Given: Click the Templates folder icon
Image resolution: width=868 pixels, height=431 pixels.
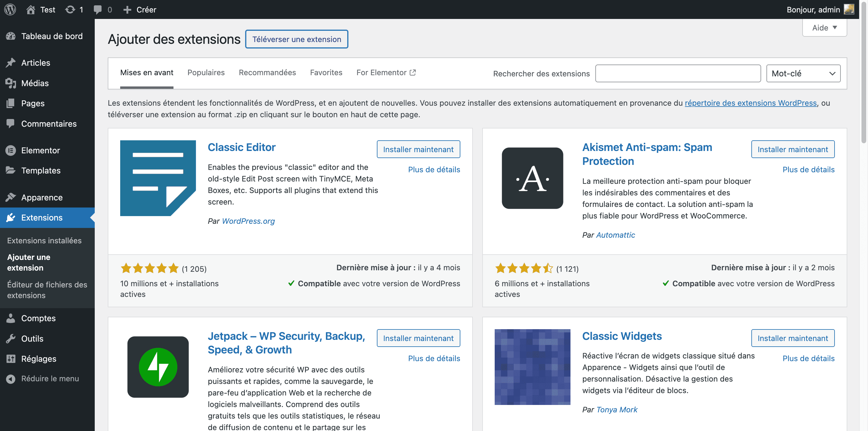Looking at the screenshot, I should click(x=11, y=170).
